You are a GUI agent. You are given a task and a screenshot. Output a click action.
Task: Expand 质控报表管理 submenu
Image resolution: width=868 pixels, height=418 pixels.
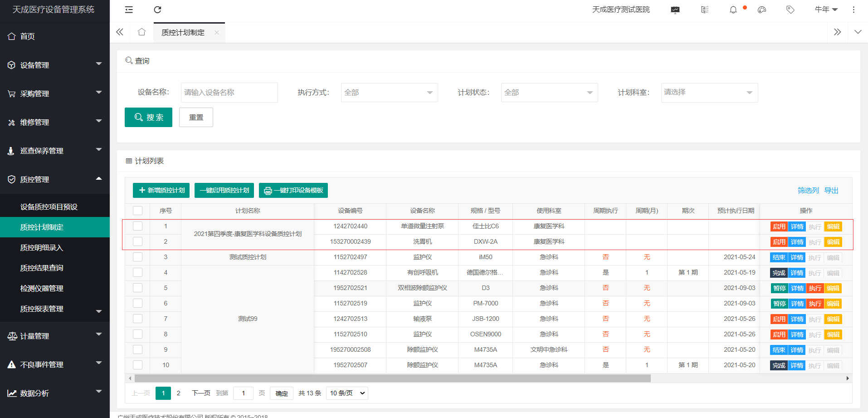tap(55, 309)
